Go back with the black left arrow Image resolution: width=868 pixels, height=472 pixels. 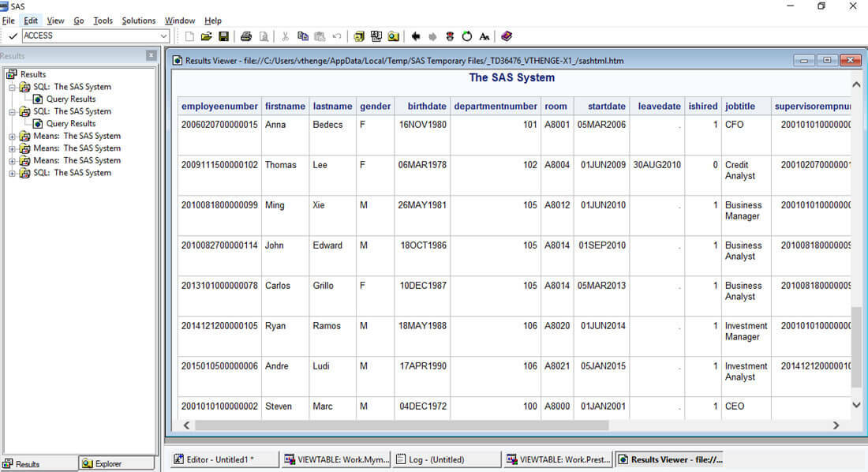[416, 36]
